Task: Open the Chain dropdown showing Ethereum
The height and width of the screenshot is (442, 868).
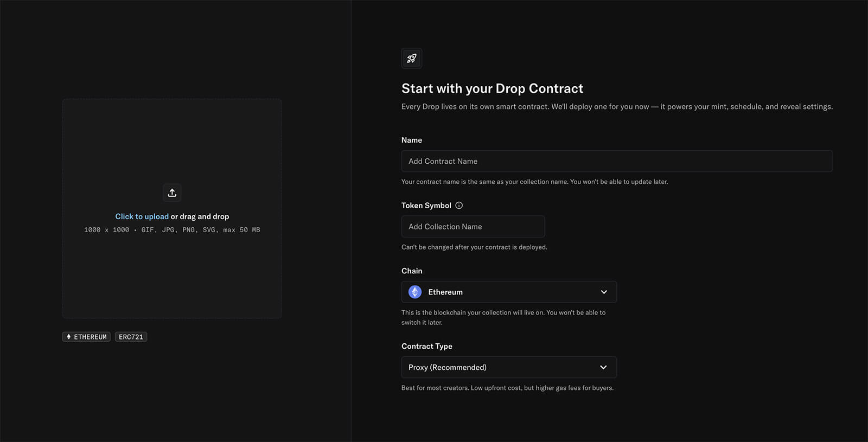Action: [x=508, y=292]
